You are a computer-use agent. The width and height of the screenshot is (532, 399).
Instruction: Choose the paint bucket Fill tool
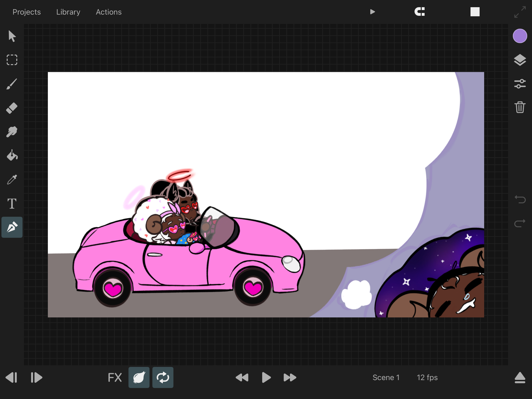pos(12,156)
